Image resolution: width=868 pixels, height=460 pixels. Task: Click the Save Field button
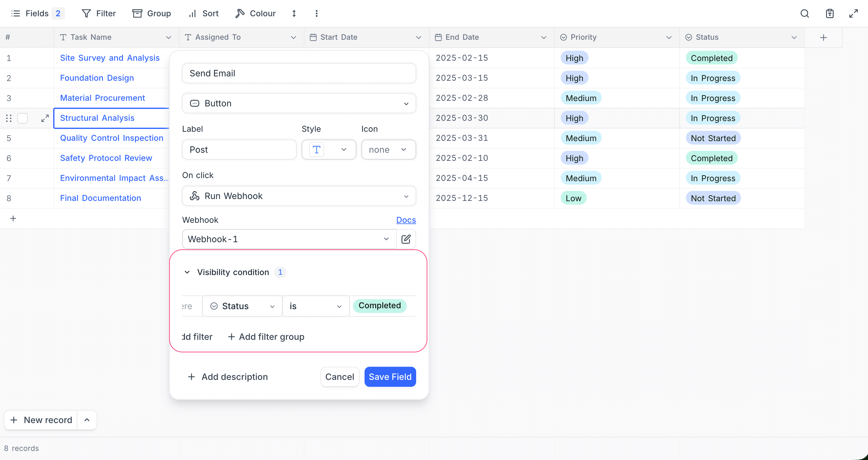(390, 377)
